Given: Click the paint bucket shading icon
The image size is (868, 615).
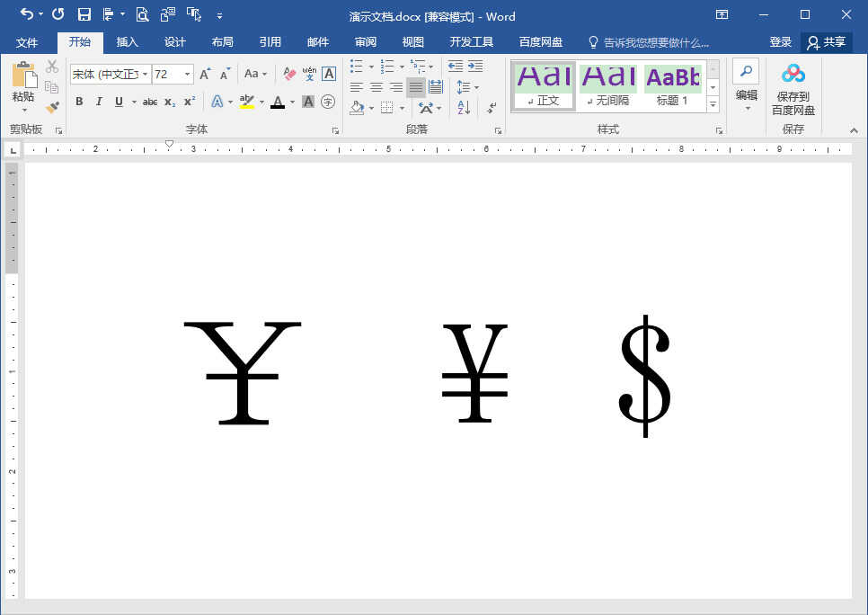Looking at the screenshot, I should coord(358,108).
